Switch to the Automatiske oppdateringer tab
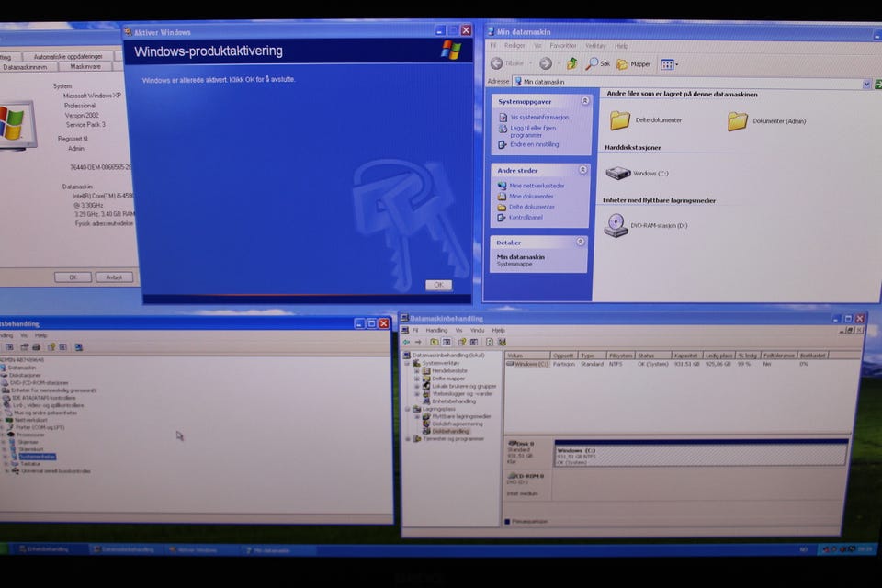The image size is (882, 588). tap(68, 56)
